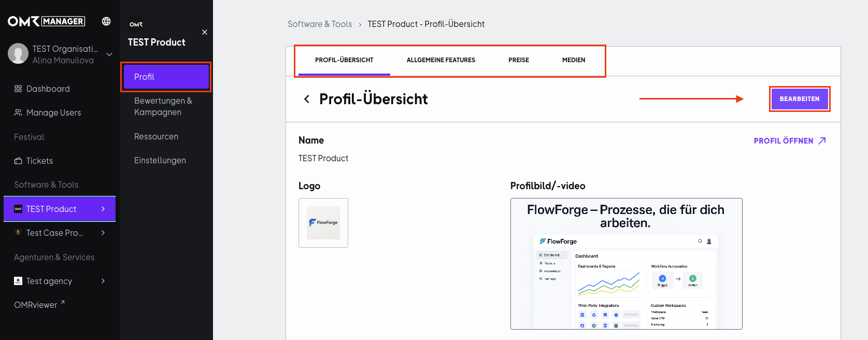Click the Test Case Pro product icon
The image size is (868, 340).
(x=18, y=233)
